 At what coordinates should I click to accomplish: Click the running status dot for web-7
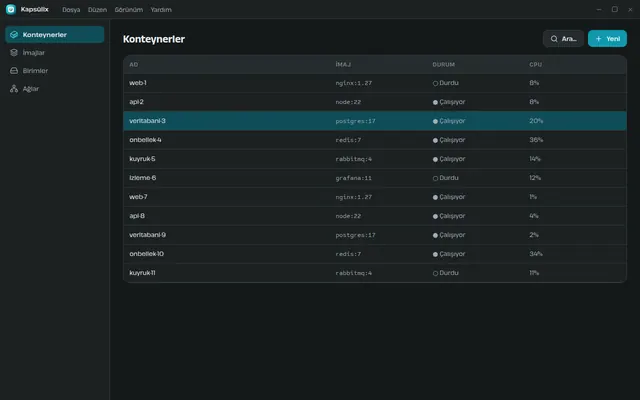coord(435,197)
